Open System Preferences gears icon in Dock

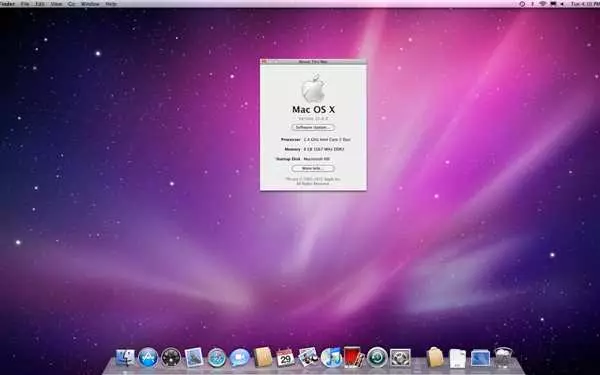[x=400, y=358]
